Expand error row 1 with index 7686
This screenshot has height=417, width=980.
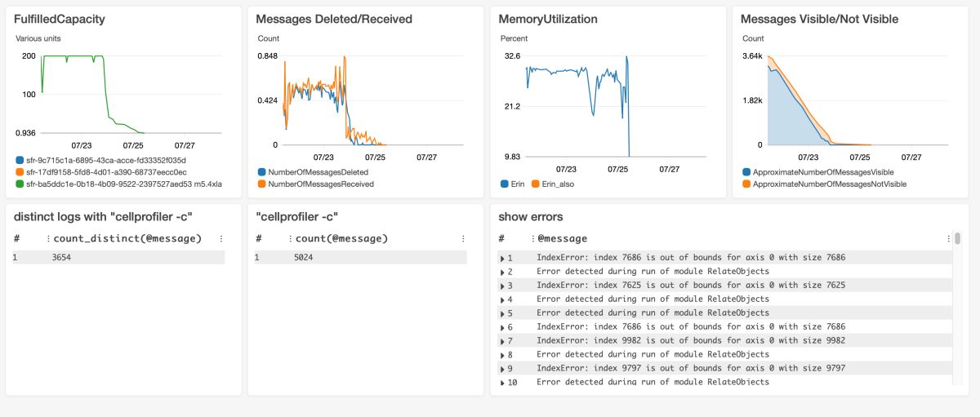coord(503,258)
